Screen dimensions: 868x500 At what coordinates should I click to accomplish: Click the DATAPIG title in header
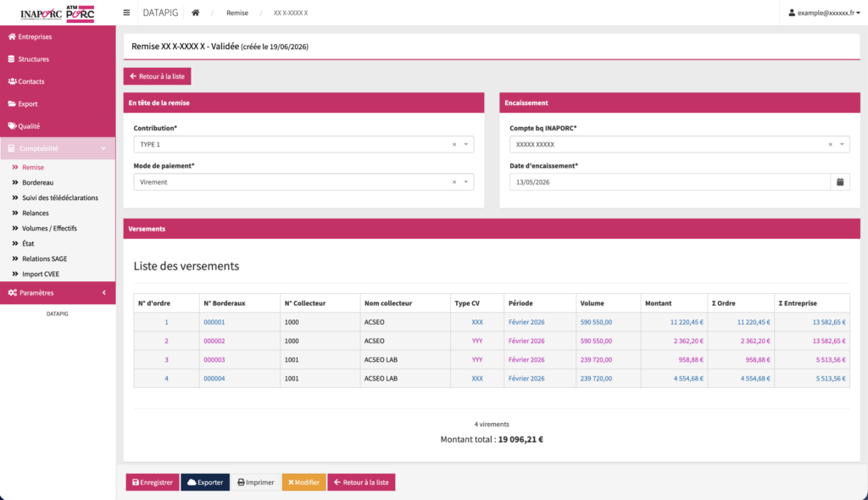[x=160, y=13]
